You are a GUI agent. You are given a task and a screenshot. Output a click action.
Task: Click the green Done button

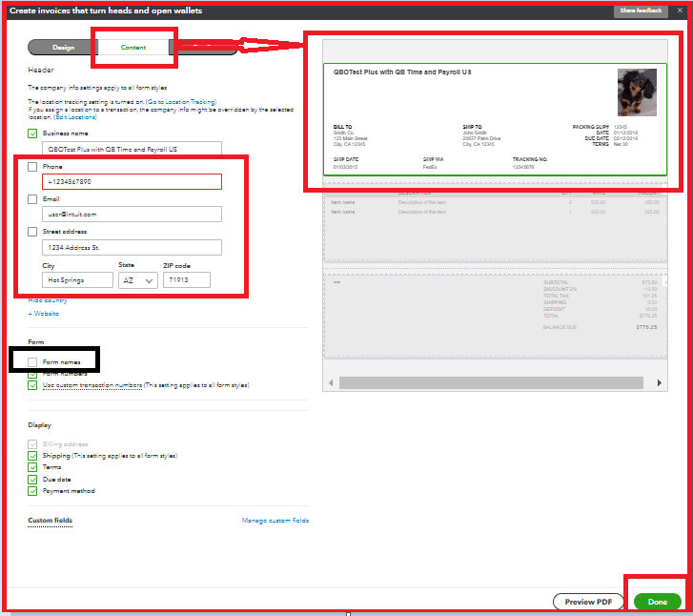point(658,602)
